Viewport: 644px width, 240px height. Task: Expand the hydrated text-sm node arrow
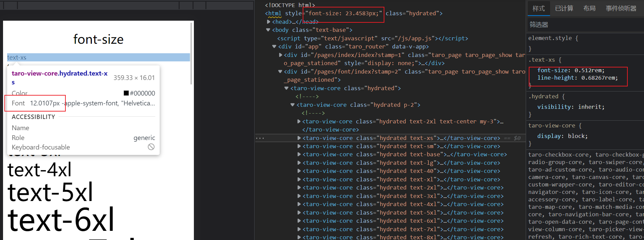pyautogui.click(x=299, y=146)
